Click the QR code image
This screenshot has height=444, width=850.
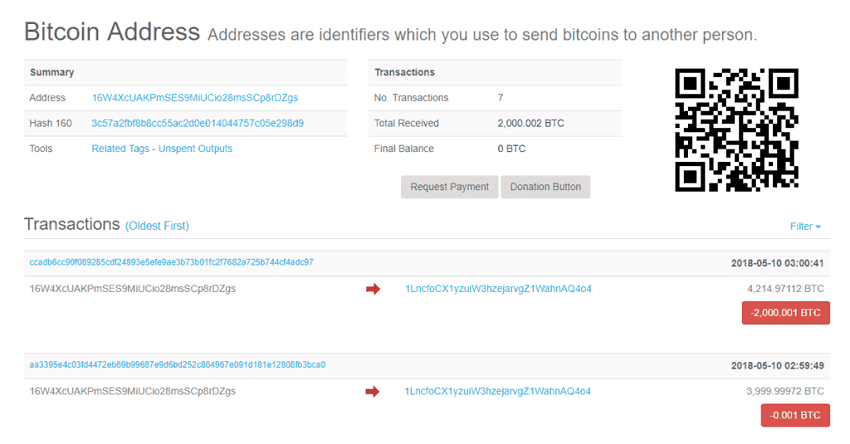point(736,129)
